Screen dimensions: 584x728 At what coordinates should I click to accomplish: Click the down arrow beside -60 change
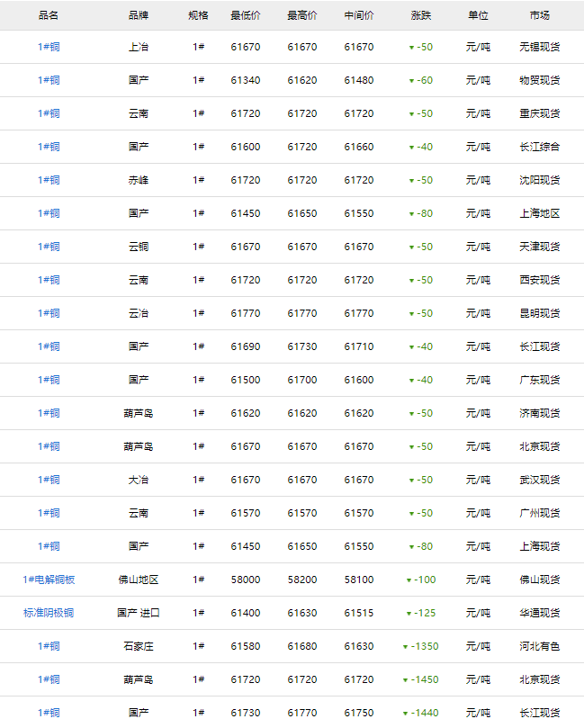[x=411, y=81]
